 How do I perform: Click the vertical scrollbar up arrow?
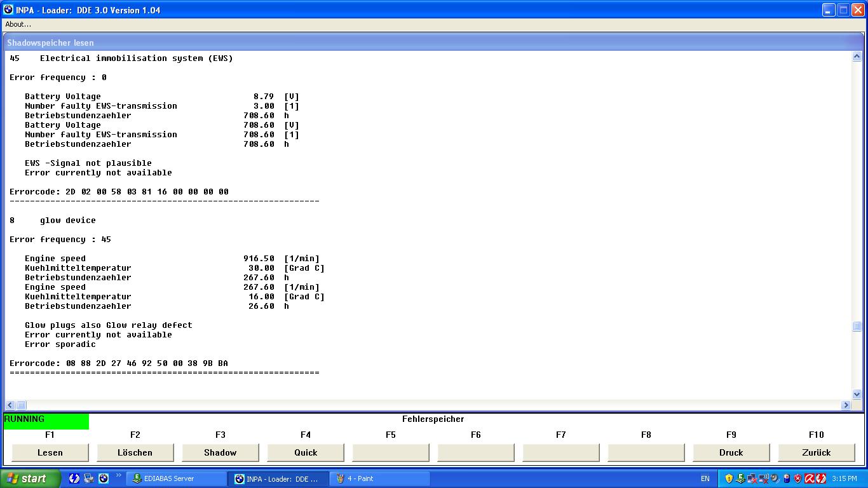(x=857, y=57)
